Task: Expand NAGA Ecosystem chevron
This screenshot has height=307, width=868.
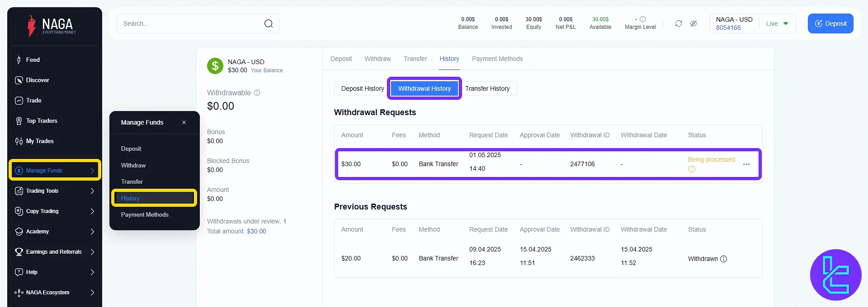Action: [x=92, y=293]
